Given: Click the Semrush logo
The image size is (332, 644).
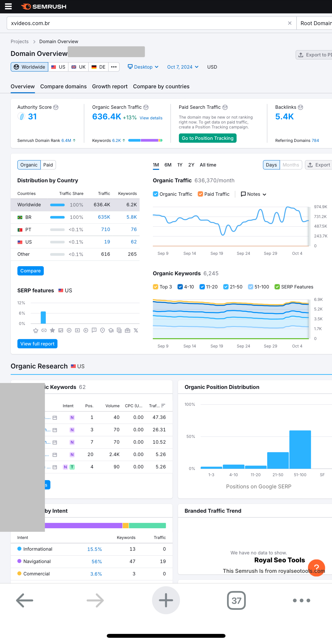Looking at the screenshot, I should [x=43, y=6].
